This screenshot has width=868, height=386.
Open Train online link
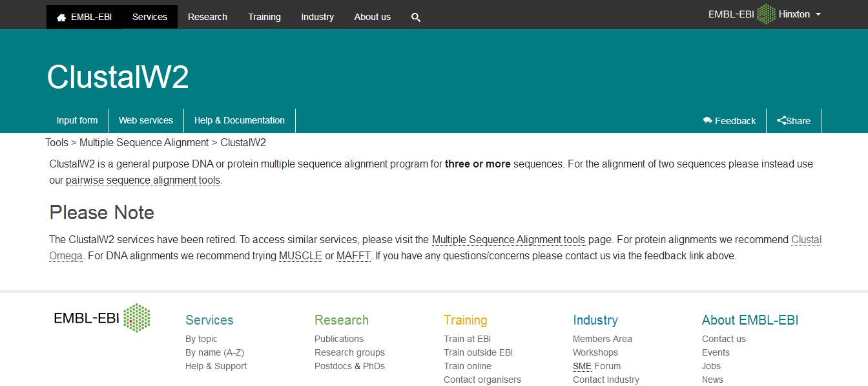tap(468, 366)
